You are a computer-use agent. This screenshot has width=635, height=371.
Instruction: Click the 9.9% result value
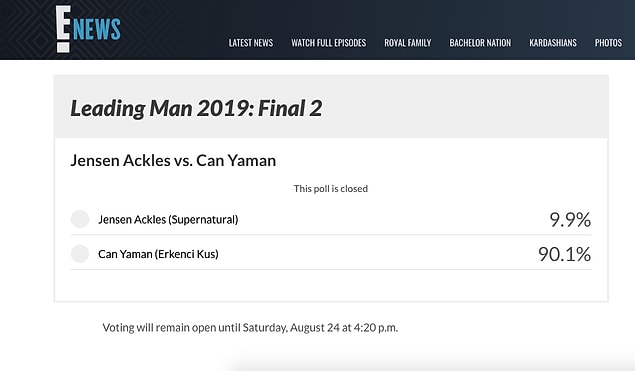(570, 220)
